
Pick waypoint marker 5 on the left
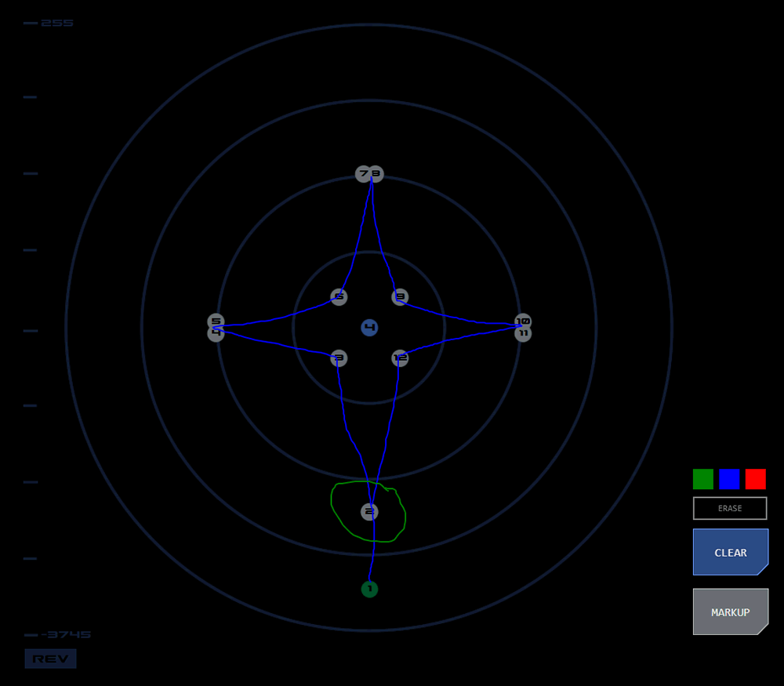216,320
